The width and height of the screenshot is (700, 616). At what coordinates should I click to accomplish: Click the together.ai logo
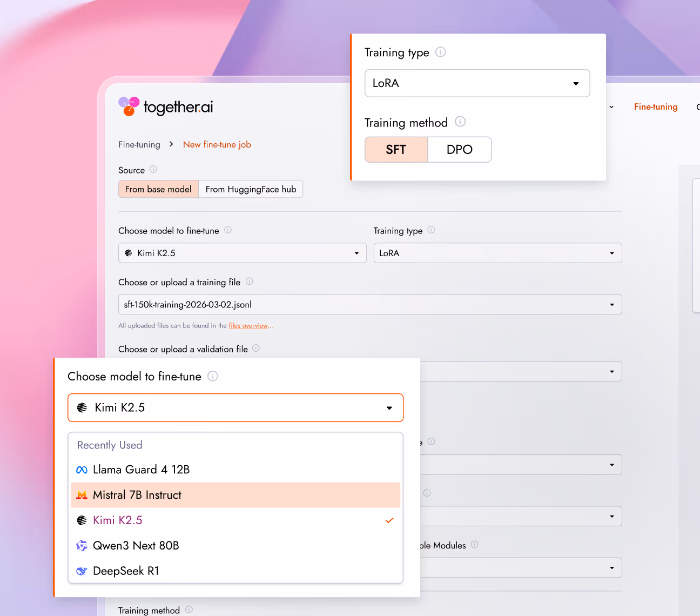166,106
